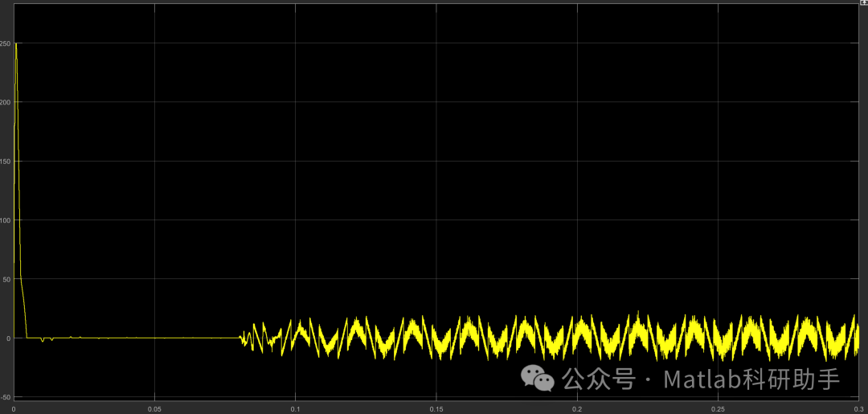Click the 0.25 time-axis tick label
The height and width of the screenshot is (414, 868).
pyautogui.click(x=718, y=409)
